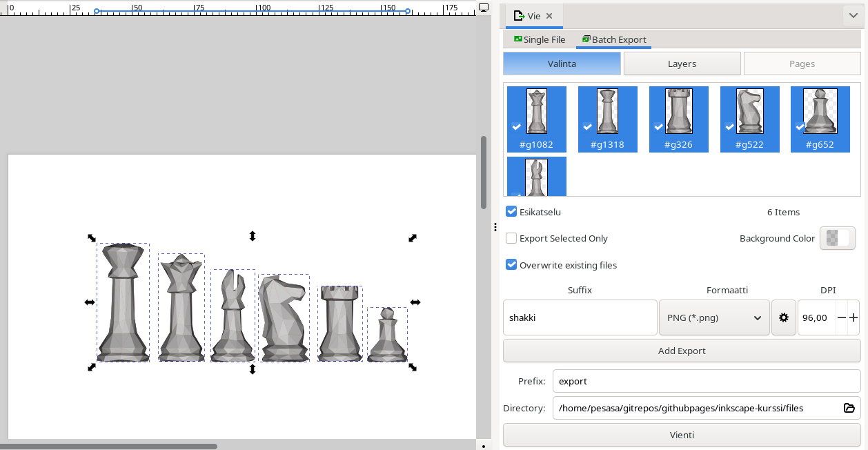Viewport: 868px width, 450px height.
Task: Start export with the Vienti button
Action: [x=682, y=435]
